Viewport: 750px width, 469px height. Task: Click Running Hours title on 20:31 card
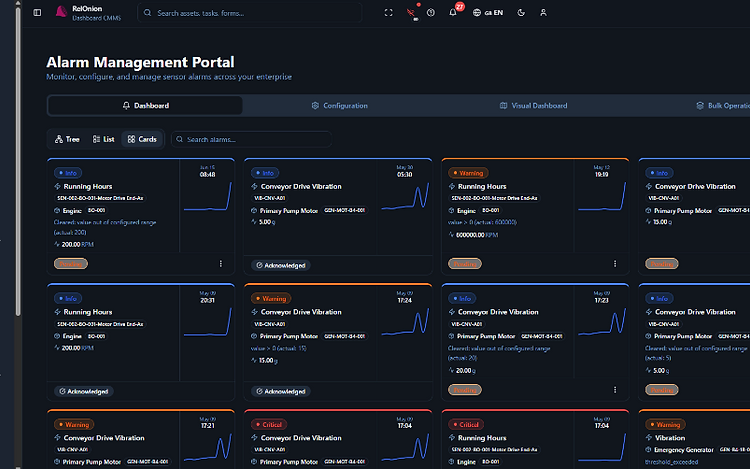[88, 312]
